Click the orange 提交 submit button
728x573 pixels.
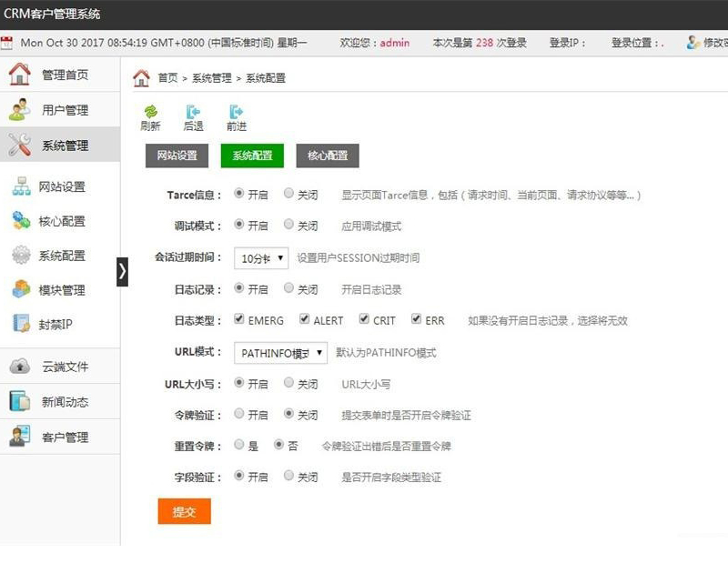[x=184, y=511]
